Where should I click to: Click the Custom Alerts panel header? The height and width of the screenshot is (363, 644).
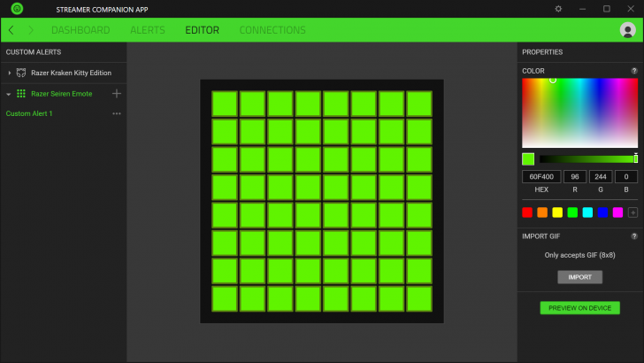(x=34, y=52)
